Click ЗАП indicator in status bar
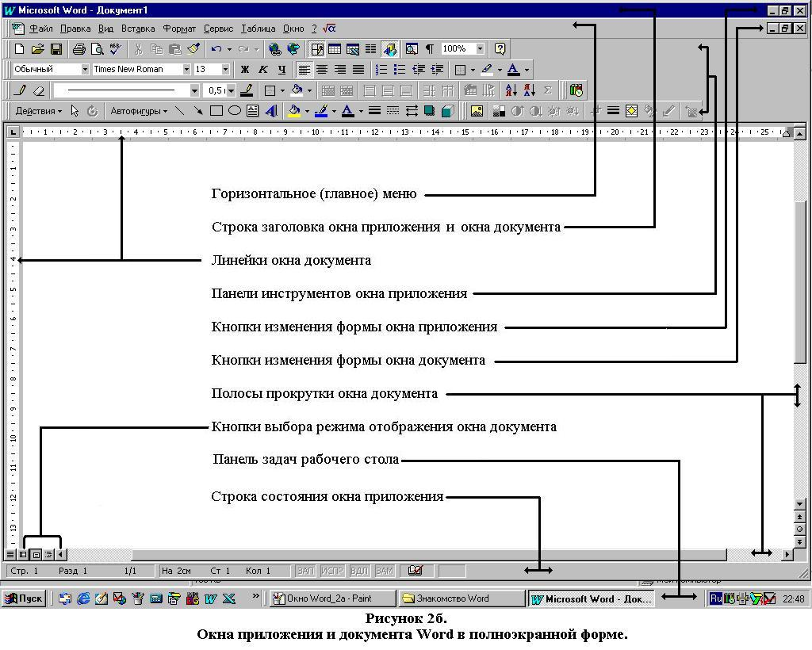Screen dimensions: 812x650 point(305,571)
